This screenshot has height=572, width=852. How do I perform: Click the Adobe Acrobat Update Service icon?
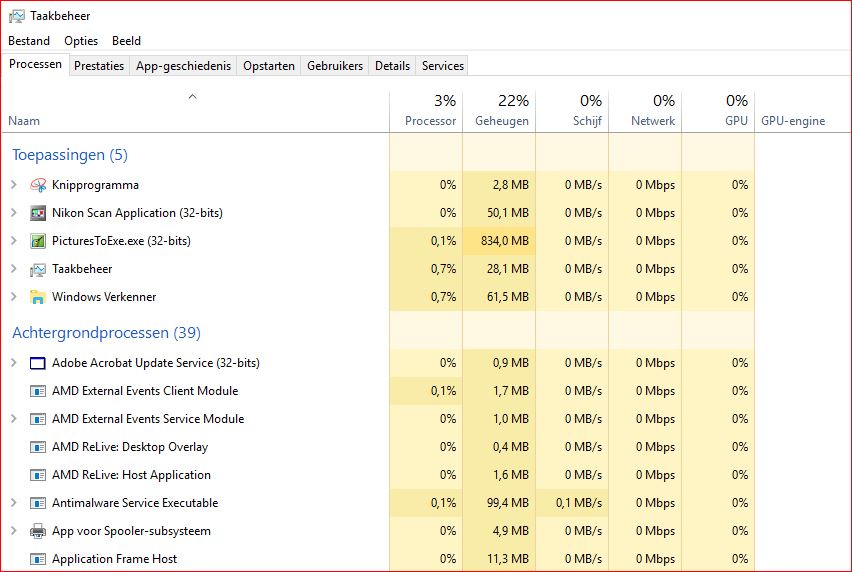(37, 363)
